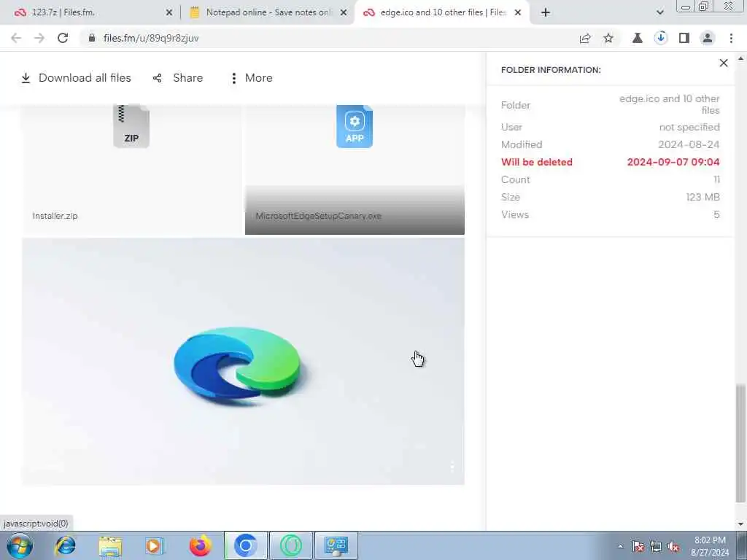Close the Notepad online tab
747x560 pixels.
click(344, 13)
